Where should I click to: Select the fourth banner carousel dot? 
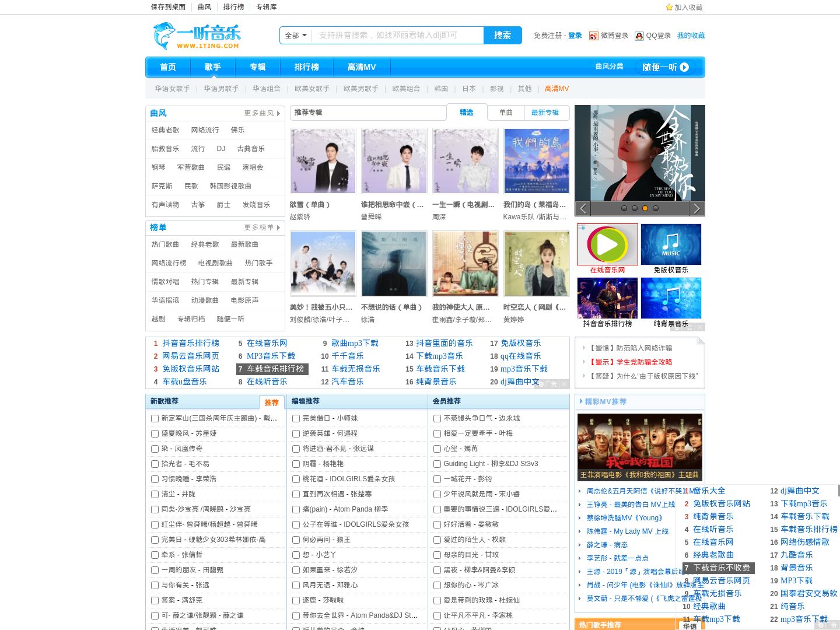click(x=656, y=208)
